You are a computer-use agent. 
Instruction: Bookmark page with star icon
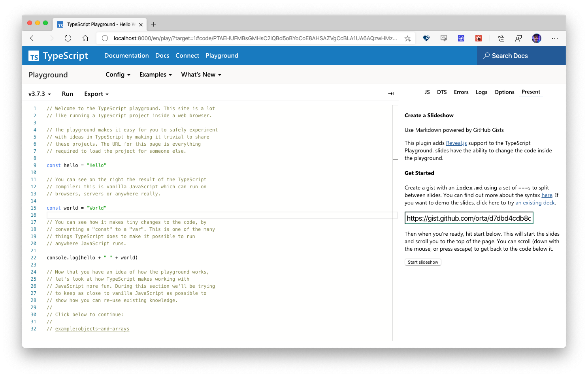click(407, 38)
